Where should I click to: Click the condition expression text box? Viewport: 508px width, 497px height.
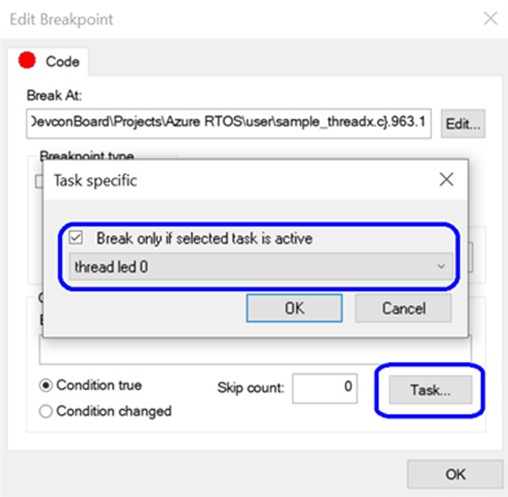255,351
